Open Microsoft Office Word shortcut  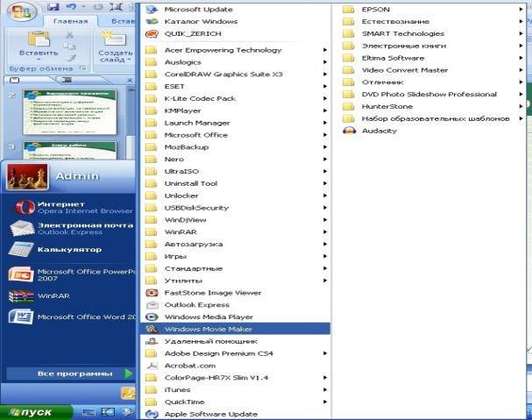coord(72,317)
